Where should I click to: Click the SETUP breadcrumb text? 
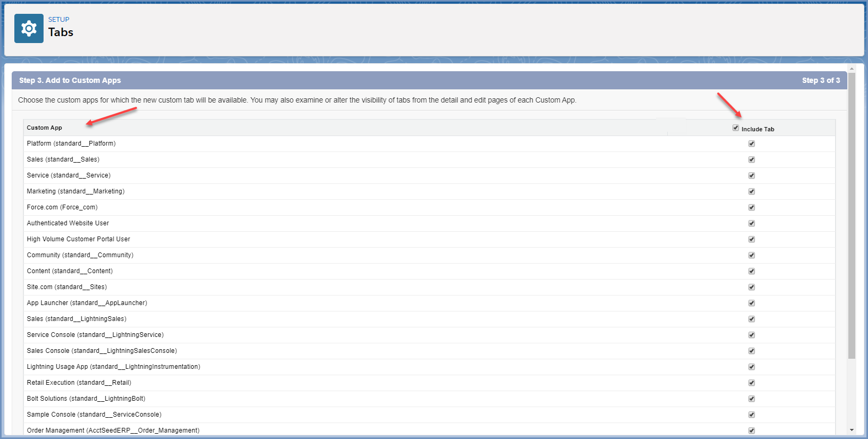[58, 20]
